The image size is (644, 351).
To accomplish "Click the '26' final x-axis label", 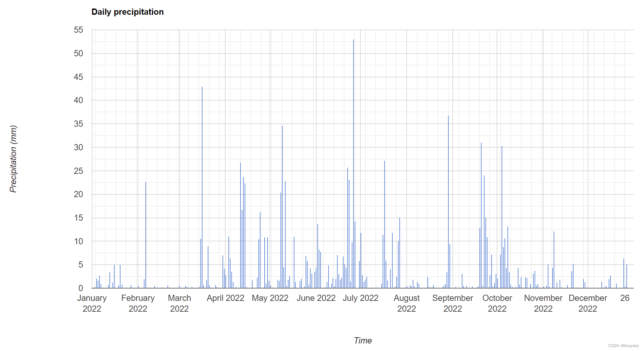I will (x=625, y=298).
